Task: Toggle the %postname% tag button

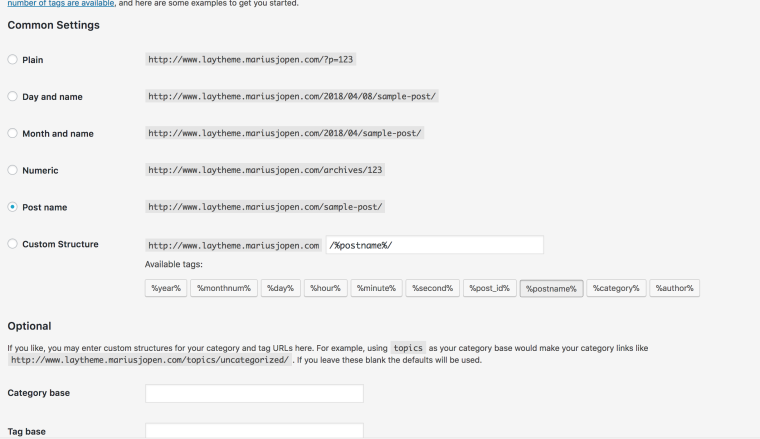Action: (550, 288)
